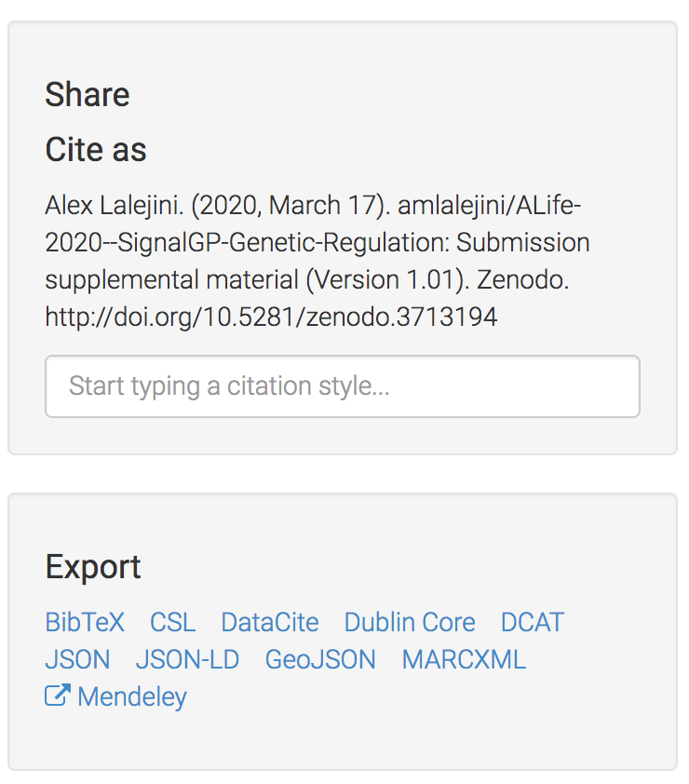Choose the DCAT export link
689x784 pixels.
pyautogui.click(x=533, y=622)
